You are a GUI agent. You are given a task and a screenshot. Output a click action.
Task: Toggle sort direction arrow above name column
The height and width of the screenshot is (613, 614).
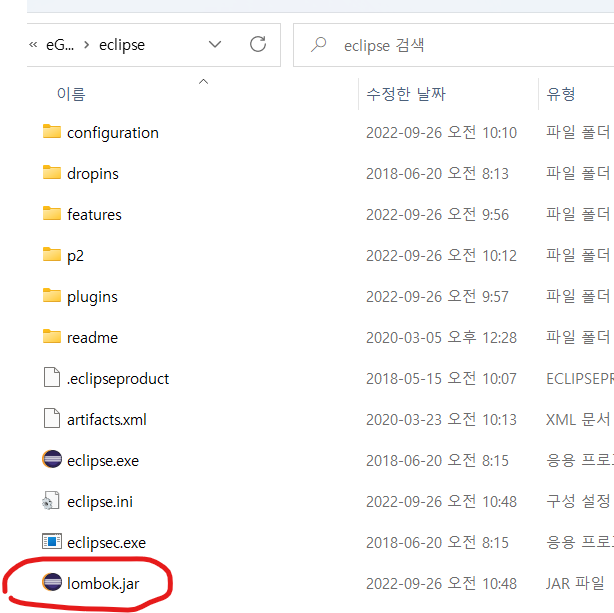[204, 81]
